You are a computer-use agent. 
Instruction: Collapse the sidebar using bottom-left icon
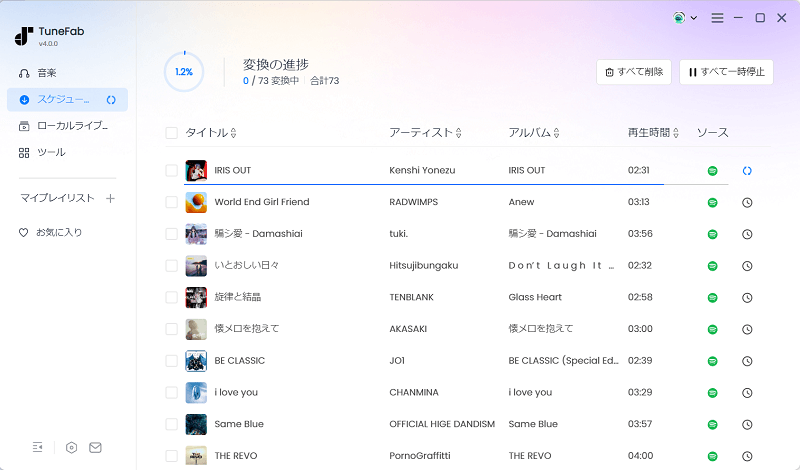38,447
